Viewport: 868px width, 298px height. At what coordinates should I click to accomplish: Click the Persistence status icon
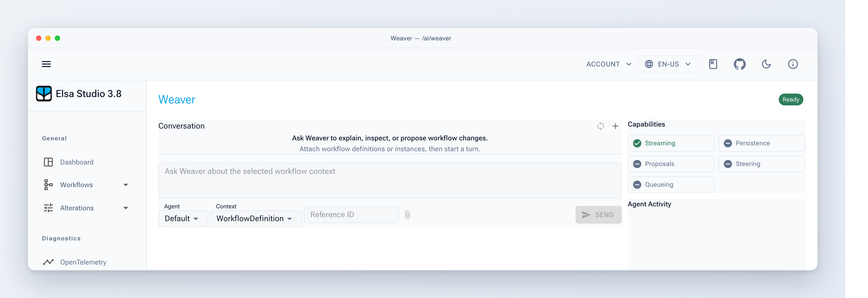[728, 143]
